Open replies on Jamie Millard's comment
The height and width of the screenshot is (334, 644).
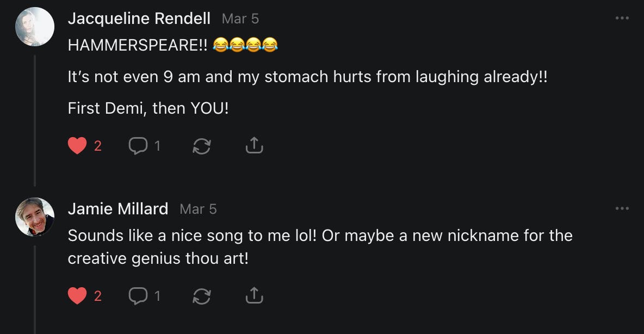[x=138, y=296]
